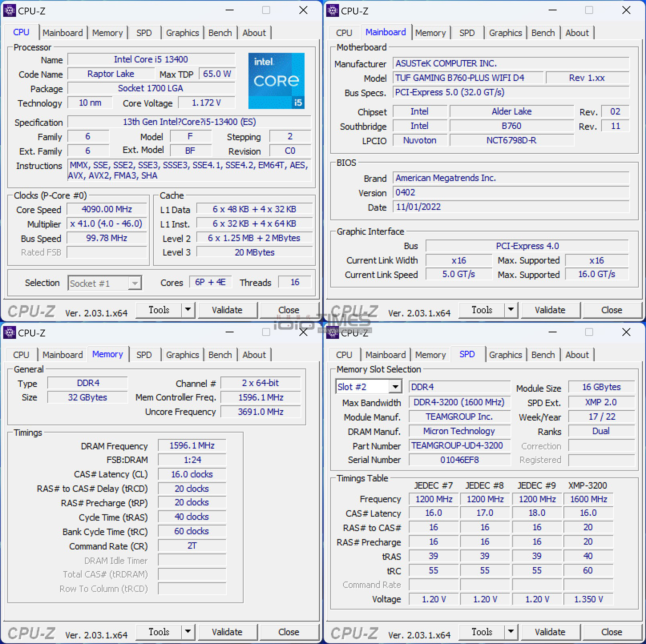Click the Core Speed value 4090.00 MHz
This screenshot has height=644, width=646.
coord(107,209)
